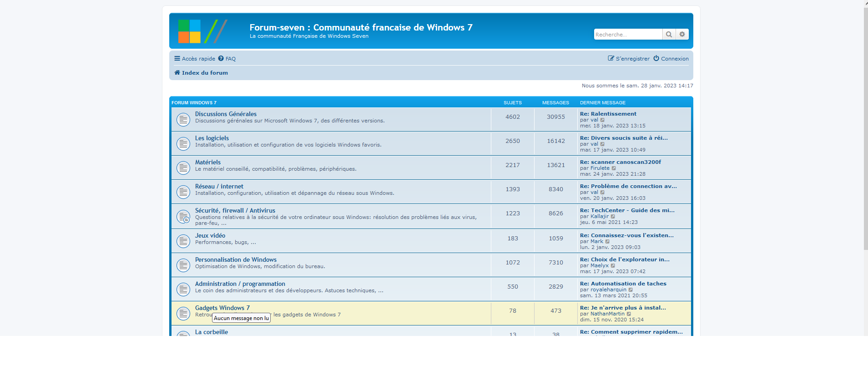Viewport: 868px width, 366px height.
Task: Open last post Re: Ralentissement
Action: click(608, 114)
